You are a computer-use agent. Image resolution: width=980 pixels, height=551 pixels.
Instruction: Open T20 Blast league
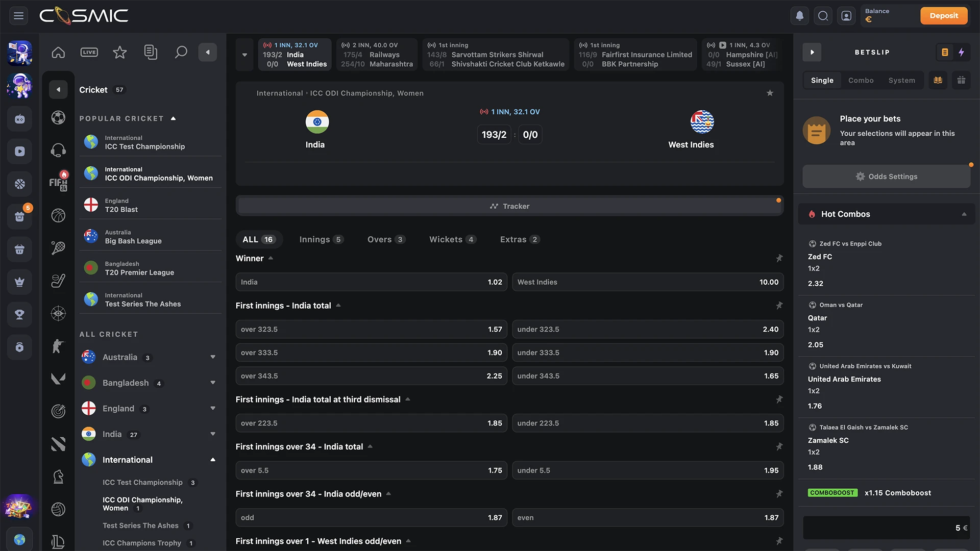[150, 205]
